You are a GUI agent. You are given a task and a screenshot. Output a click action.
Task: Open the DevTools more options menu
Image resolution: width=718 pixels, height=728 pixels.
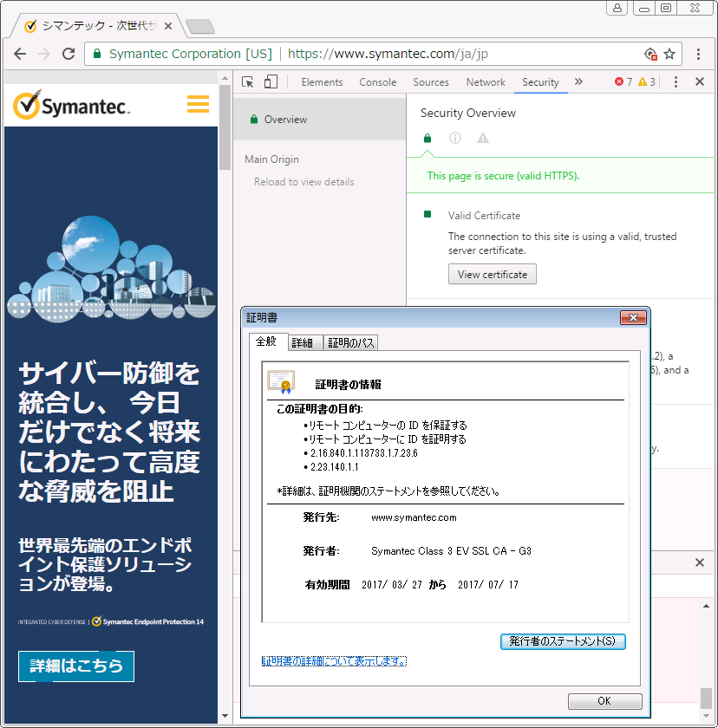click(x=676, y=81)
